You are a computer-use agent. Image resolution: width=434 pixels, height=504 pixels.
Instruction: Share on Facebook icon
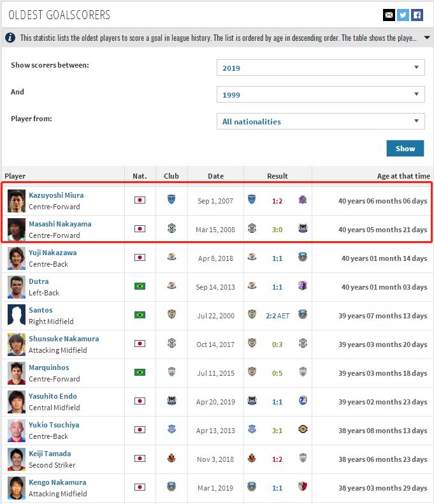point(417,15)
